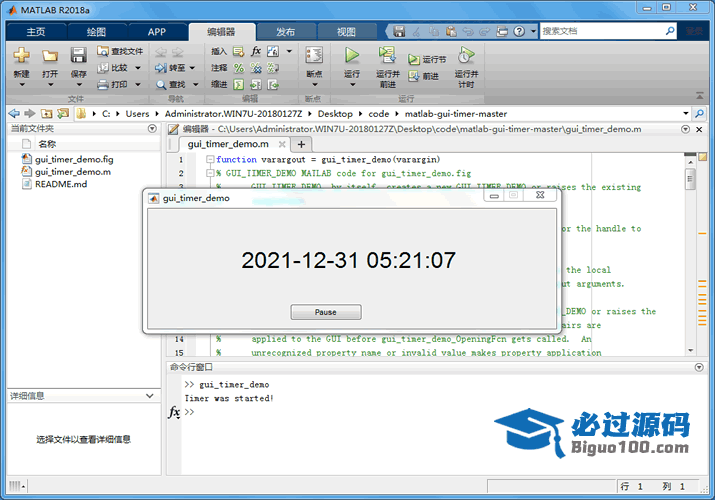Click 查找文件 (Find Files) in the ribbon

click(x=120, y=51)
